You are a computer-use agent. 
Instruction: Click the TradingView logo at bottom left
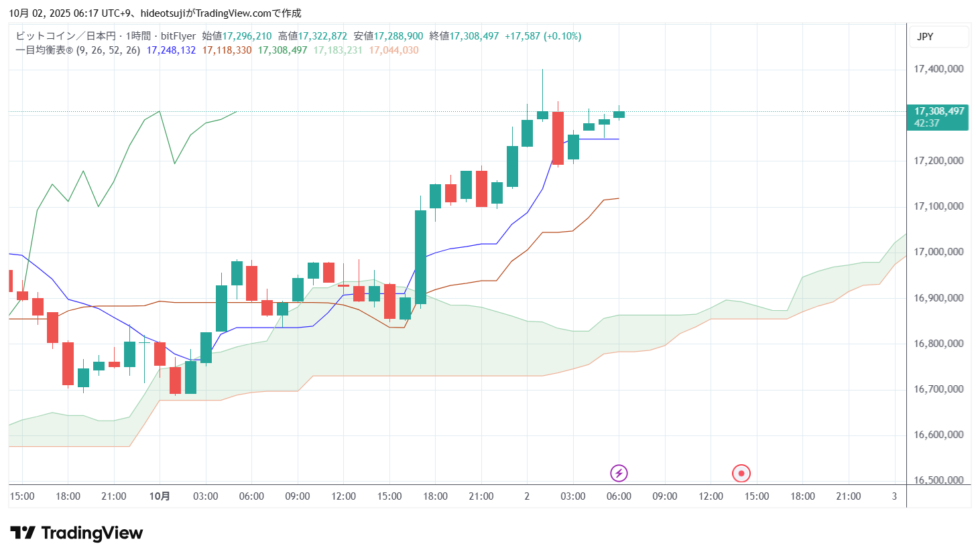click(x=76, y=533)
